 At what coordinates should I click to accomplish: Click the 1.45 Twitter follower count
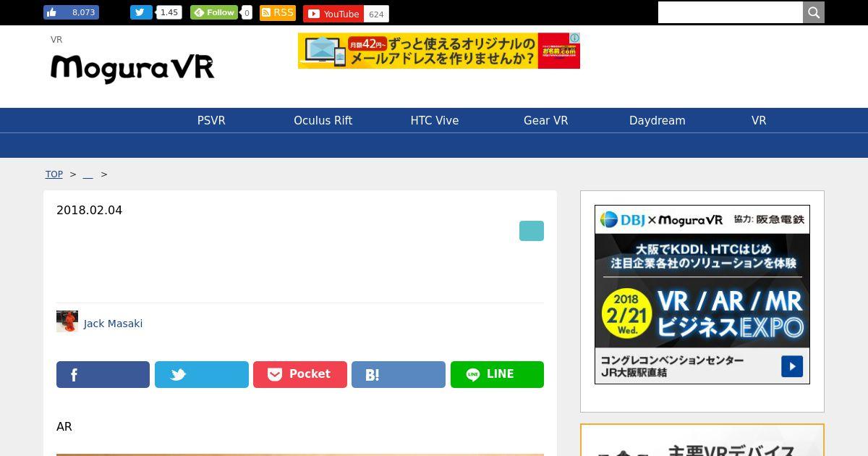(x=169, y=12)
